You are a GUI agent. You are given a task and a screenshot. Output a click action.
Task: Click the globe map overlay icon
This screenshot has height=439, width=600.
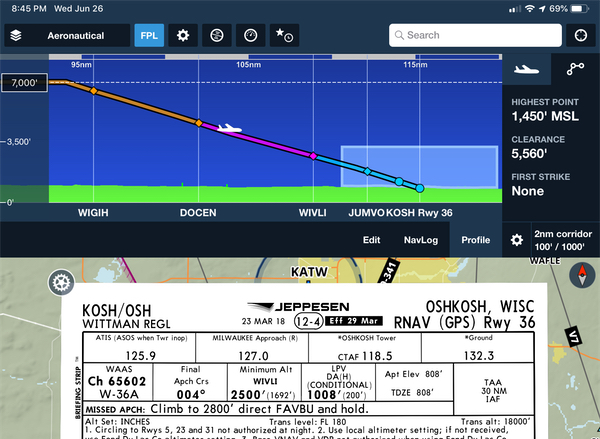click(216, 35)
